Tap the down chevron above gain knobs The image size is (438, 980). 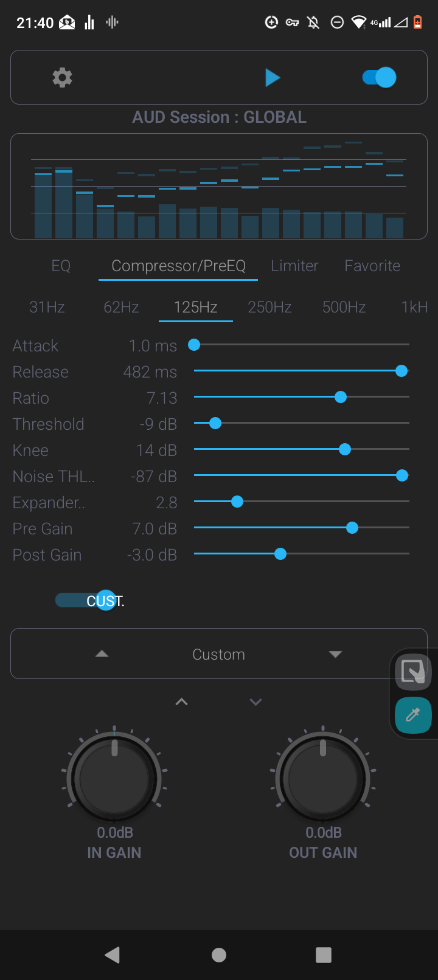click(x=255, y=702)
